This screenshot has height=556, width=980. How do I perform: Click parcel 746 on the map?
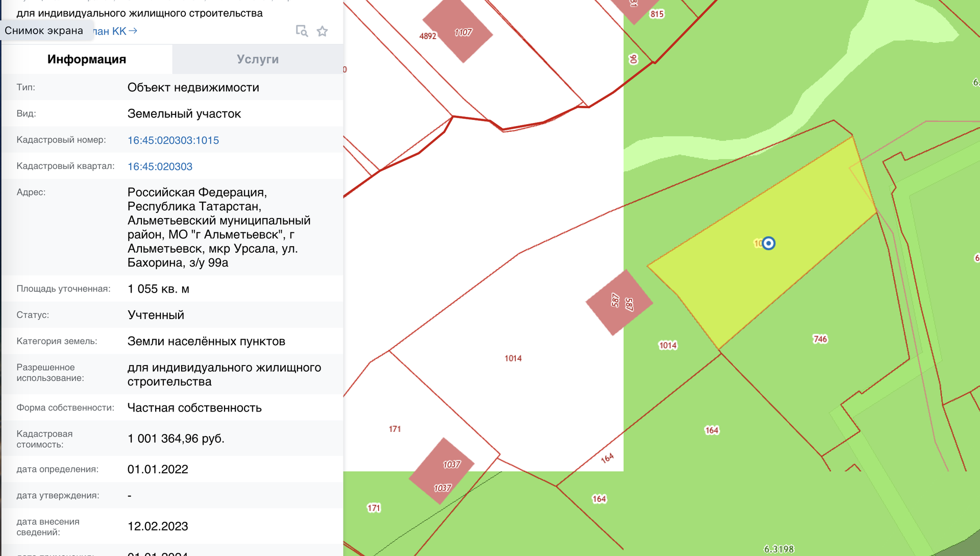[x=820, y=339]
